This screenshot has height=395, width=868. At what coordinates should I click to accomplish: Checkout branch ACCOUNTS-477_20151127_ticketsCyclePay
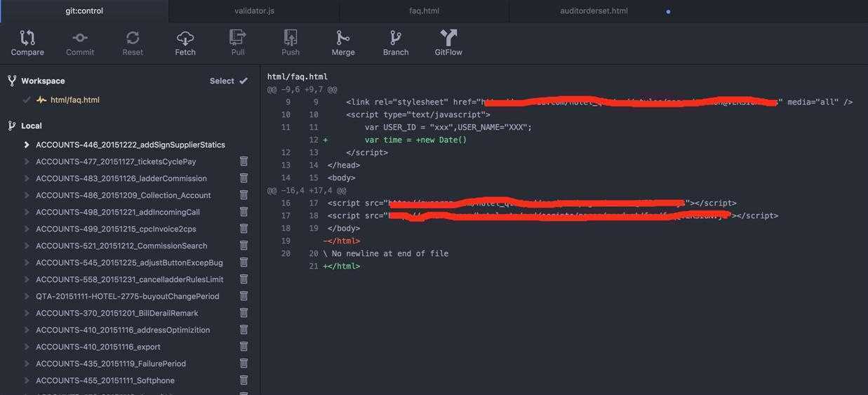[116, 161]
